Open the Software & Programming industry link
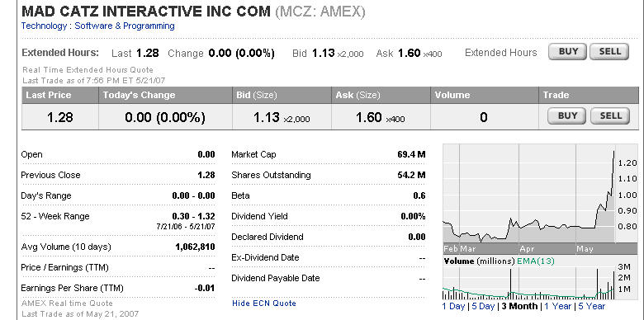The width and height of the screenshot is (644, 320). [x=125, y=26]
